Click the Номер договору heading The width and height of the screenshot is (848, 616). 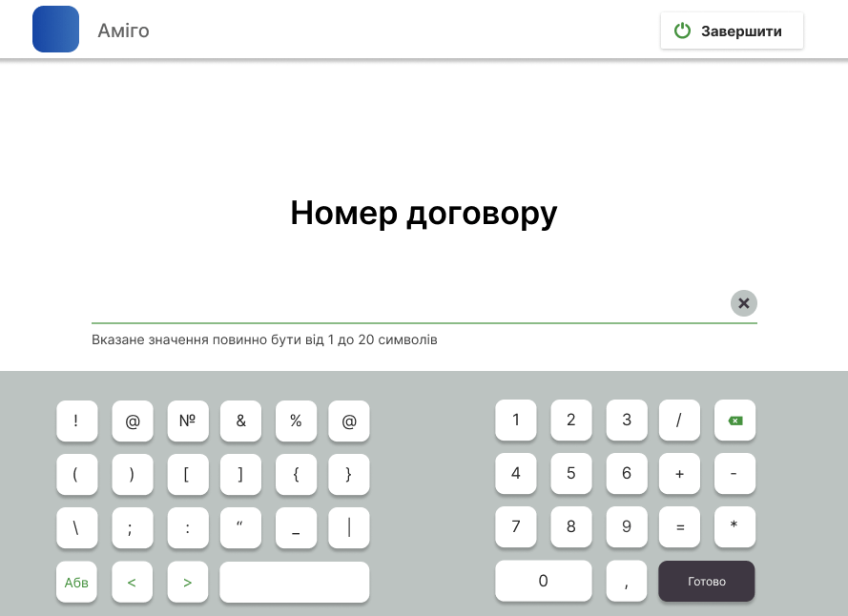424,214
